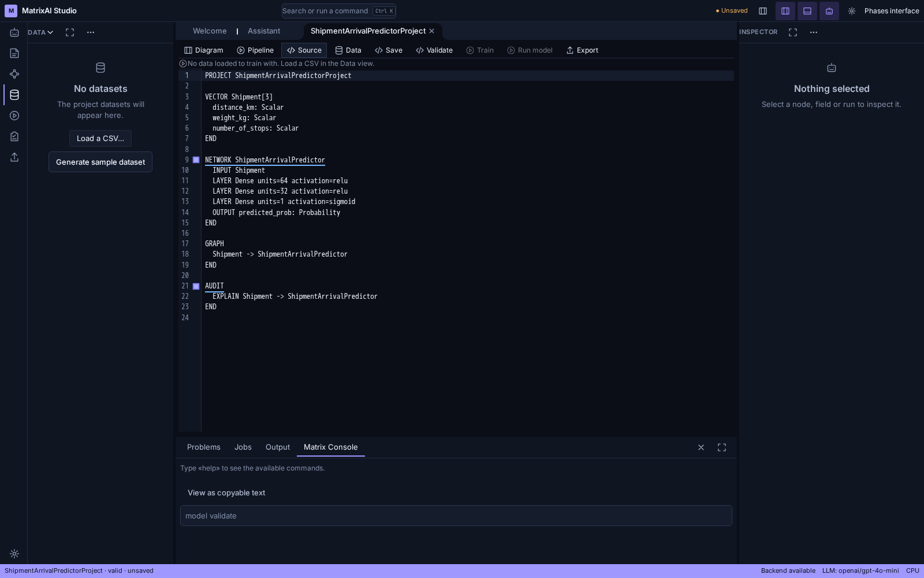
Task: Click the CPU status bar entry
Action: [x=912, y=571]
